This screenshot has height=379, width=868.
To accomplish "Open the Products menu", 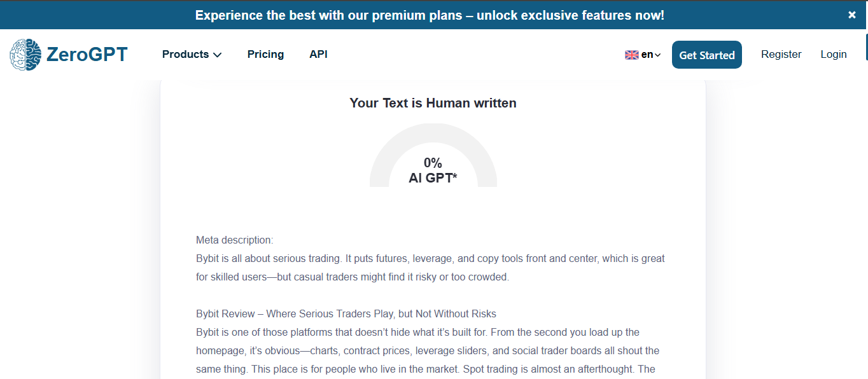I will pos(185,55).
